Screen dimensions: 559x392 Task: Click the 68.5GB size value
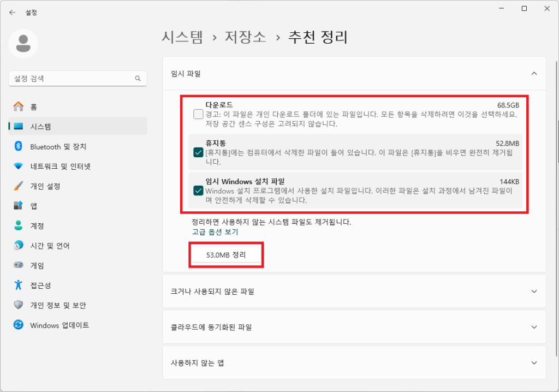tap(508, 105)
